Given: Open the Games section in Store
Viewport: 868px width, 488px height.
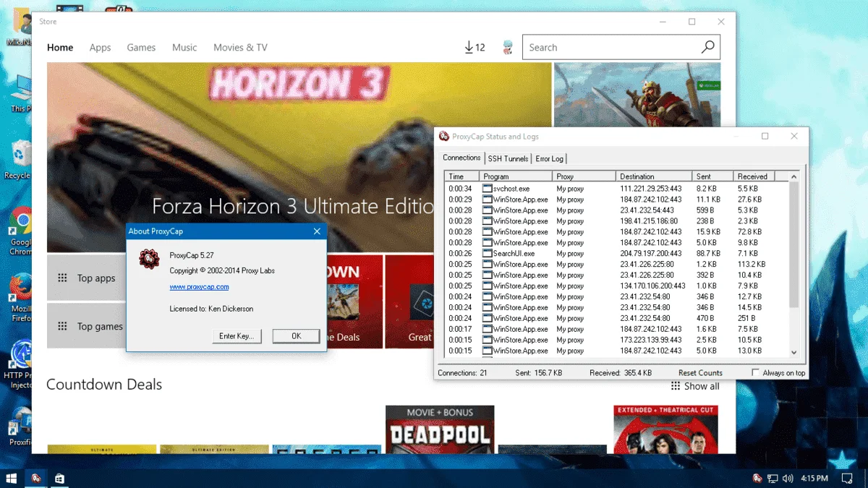Looking at the screenshot, I should [141, 48].
